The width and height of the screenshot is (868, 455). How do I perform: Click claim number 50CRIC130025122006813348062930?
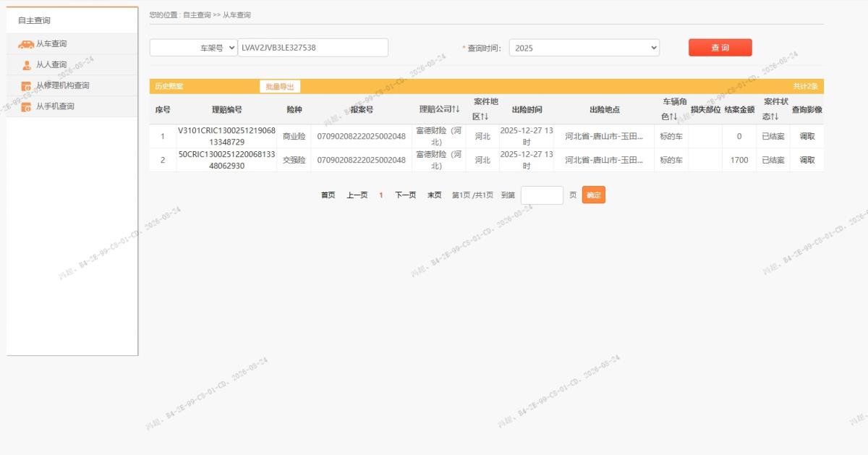(x=226, y=160)
